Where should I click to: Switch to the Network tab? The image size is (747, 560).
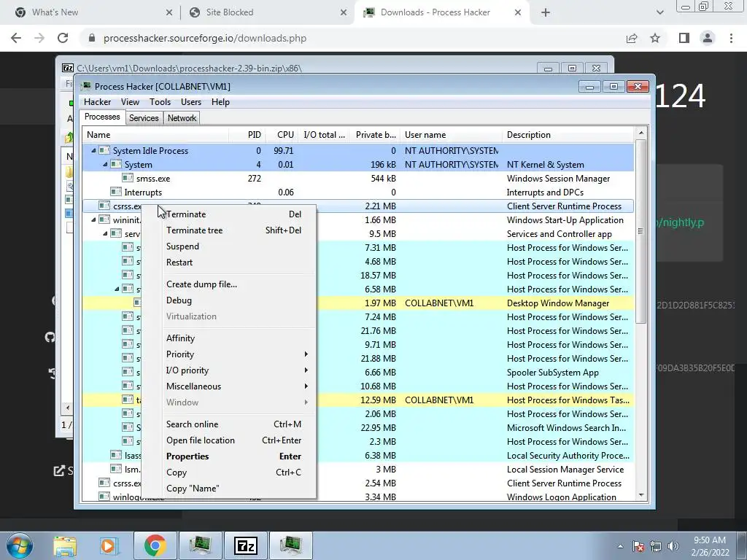click(182, 118)
